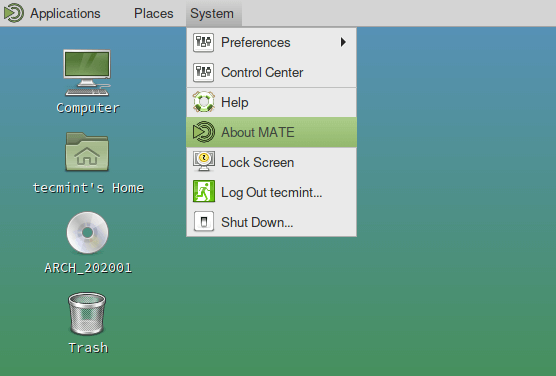Click the Lock Screen monitor icon
This screenshot has width=556, height=376.
tap(204, 162)
